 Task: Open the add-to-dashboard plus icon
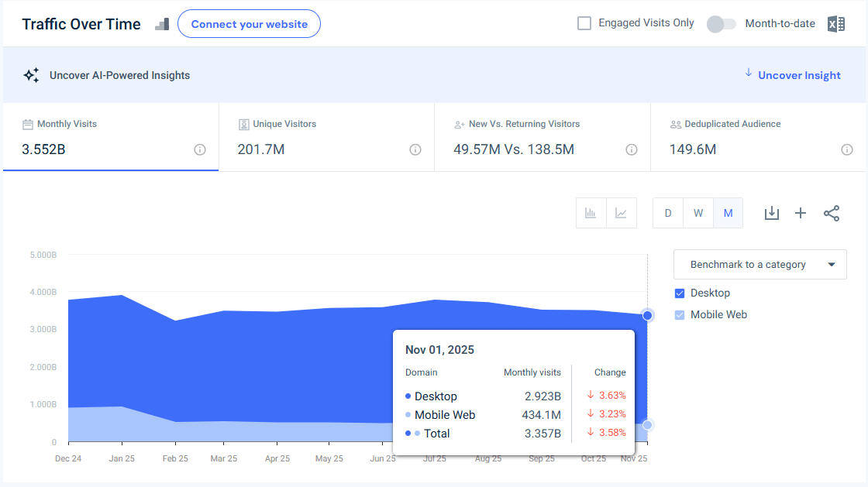point(801,212)
